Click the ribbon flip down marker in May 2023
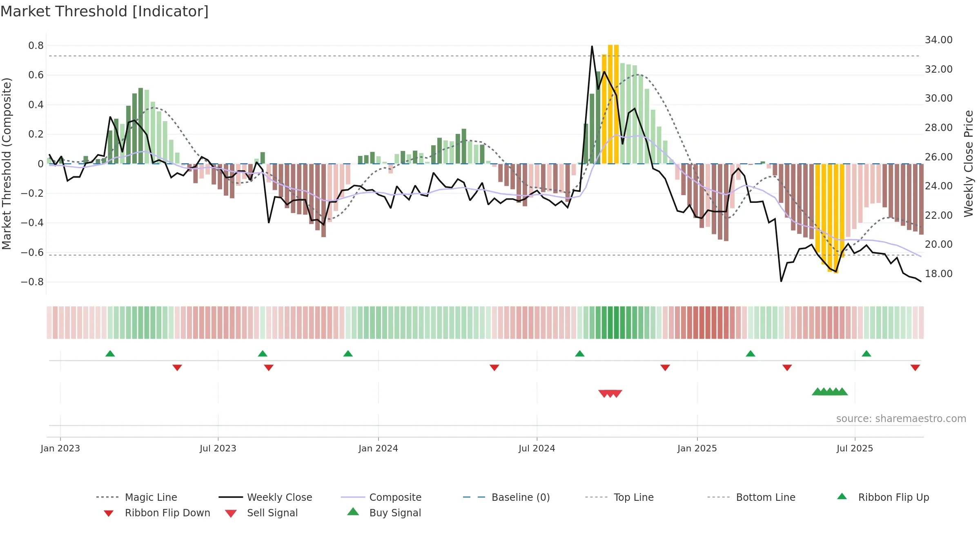The image size is (980, 551). pos(177,368)
